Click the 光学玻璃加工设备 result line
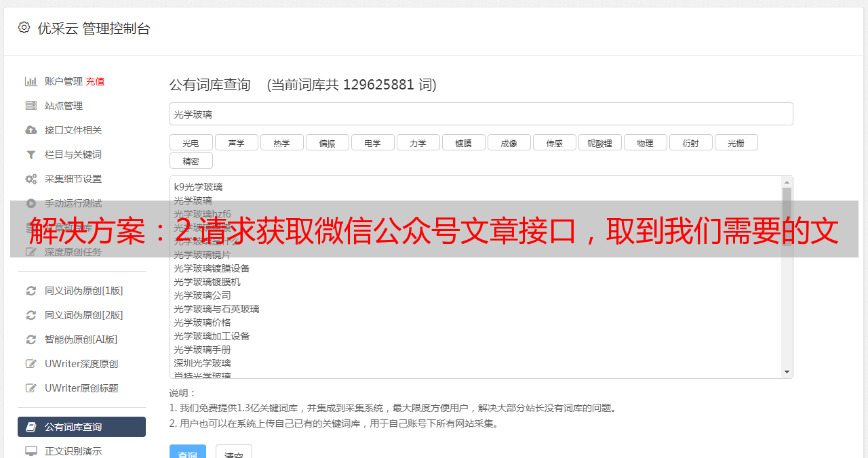The width and height of the screenshot is (868, 458). 212,336
